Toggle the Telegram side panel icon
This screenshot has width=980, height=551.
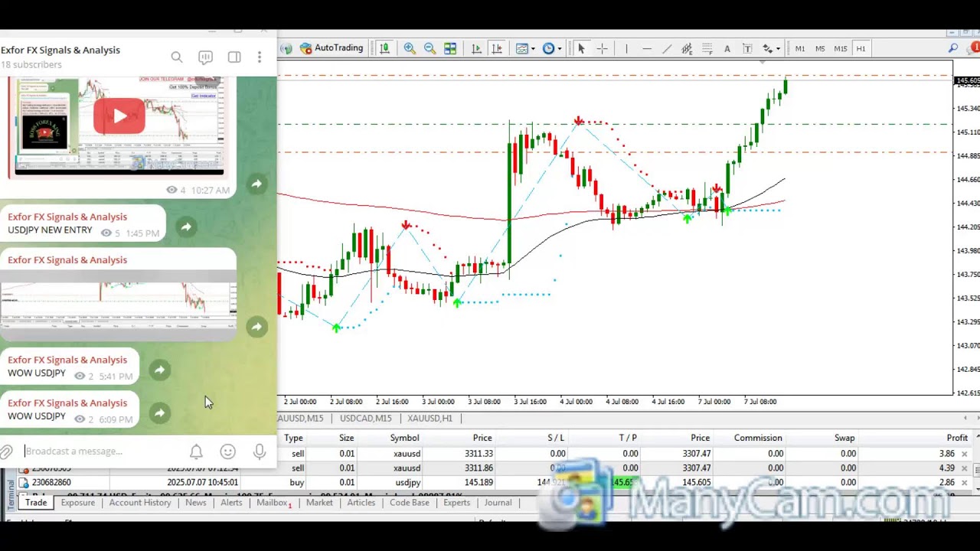pyautogui.click(x=234, y=57)
